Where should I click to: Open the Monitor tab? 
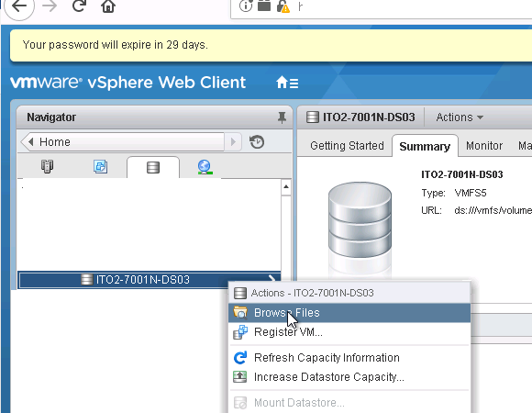pyautogui.click(x=484, y=146)
